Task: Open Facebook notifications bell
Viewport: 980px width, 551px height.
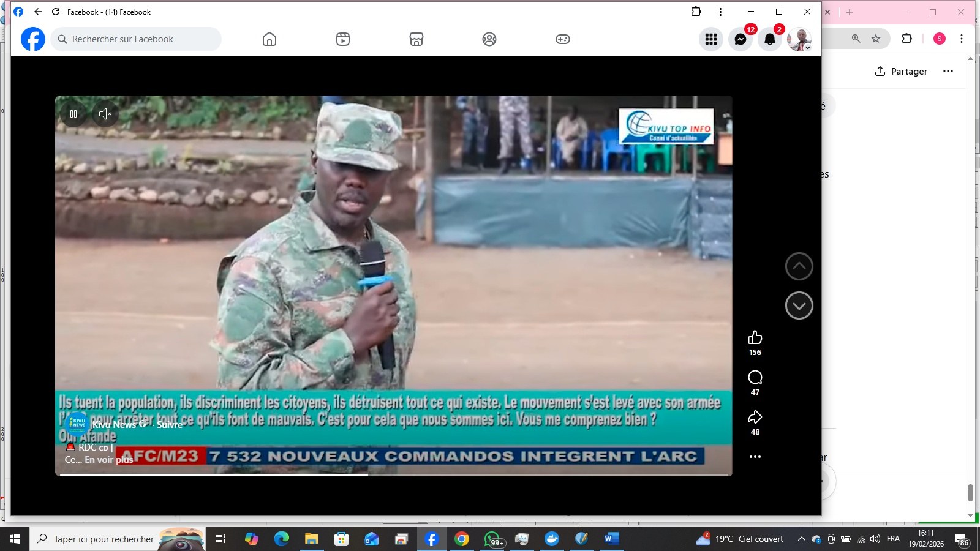Action: [x=770, y=39]
